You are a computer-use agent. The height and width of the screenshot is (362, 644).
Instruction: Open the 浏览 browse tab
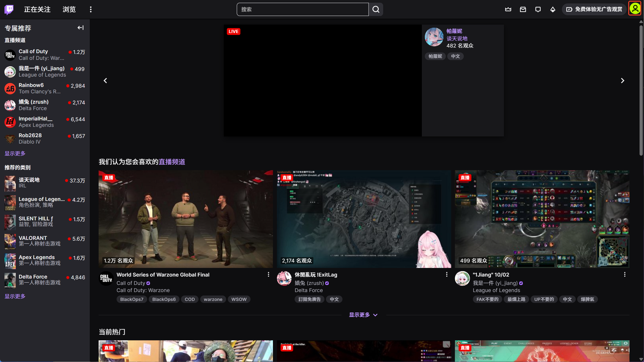click(69, 10)
